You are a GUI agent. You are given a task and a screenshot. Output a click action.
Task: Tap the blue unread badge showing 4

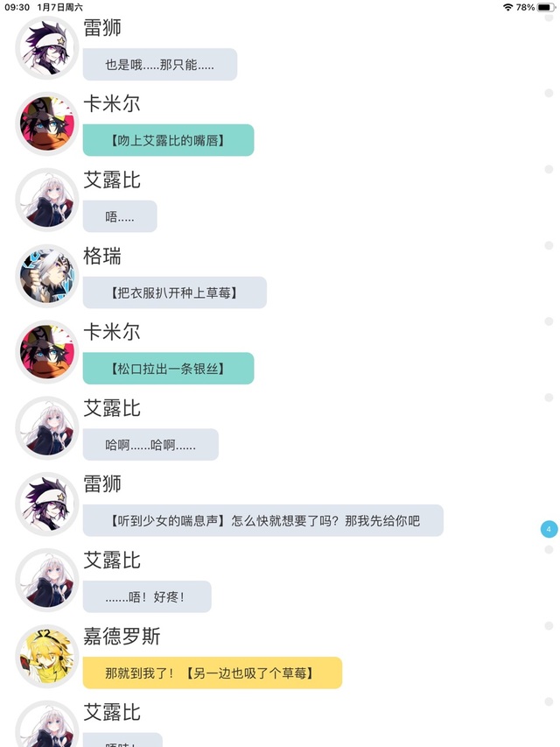pyautogui.click(x=549, y=529)
